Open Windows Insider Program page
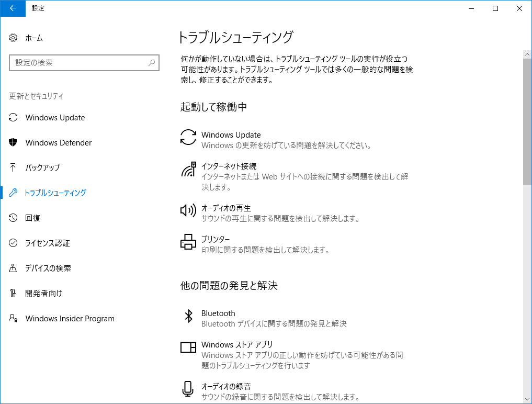This screenshot has height=404, width=532. [70, 319]
